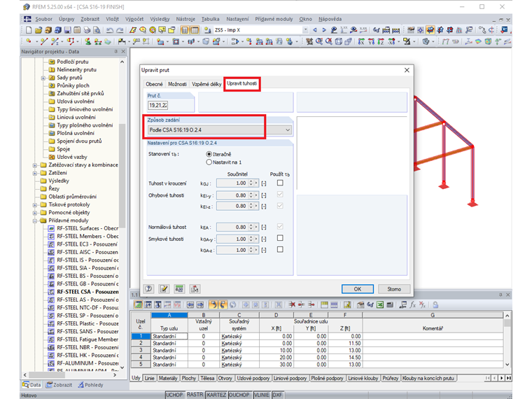Viewport: 532px width, 399px height.
Task: Toggle Použít τb checkbox for kEI-z
Action: click(280, 206)
